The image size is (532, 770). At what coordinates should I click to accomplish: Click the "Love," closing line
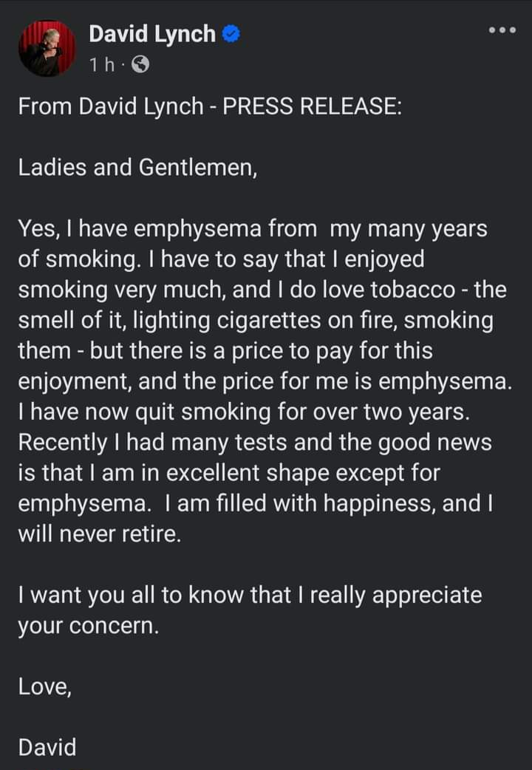45,686
